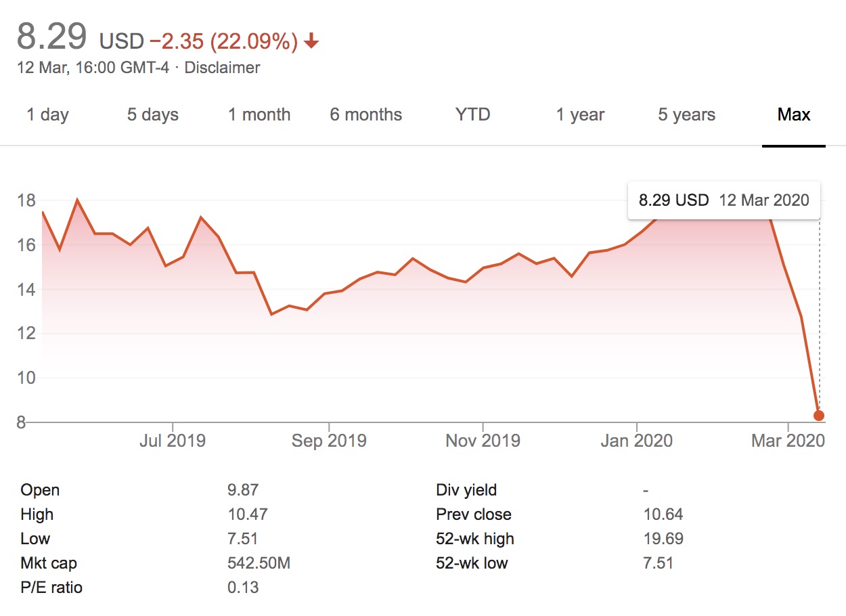This screenshot has width=846, height=616.
Task: Select the YTD tab
Action: pyautogui.click(x=472, y=115)
